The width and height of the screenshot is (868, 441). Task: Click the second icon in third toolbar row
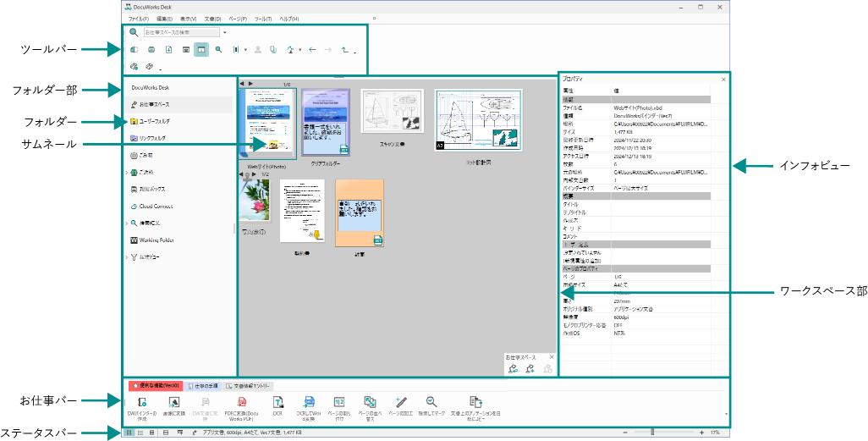149,67
